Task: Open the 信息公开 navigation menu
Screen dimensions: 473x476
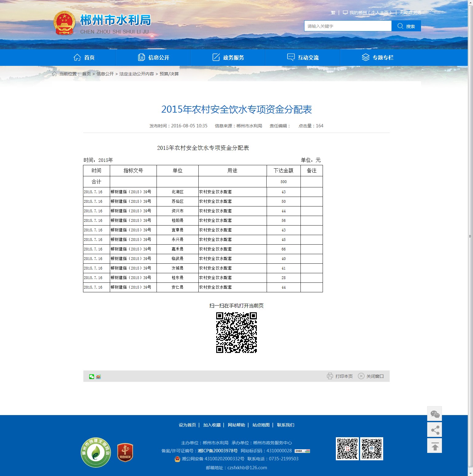Action: (x=153, y=58)
